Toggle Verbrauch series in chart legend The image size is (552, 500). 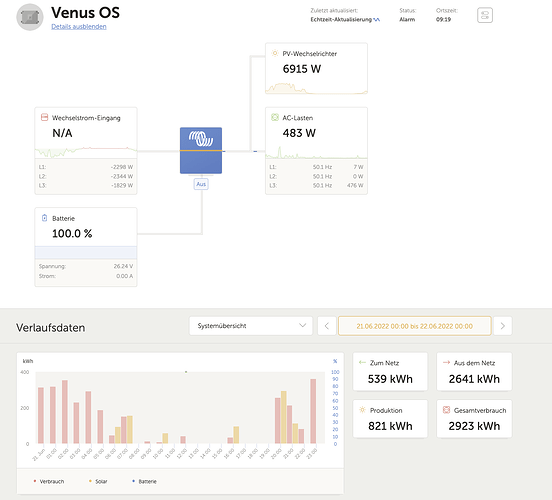[49, 481]
